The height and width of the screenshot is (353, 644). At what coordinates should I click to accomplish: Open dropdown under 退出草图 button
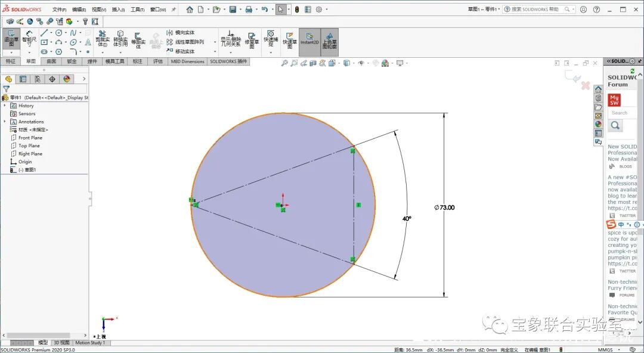coord(11,52)
